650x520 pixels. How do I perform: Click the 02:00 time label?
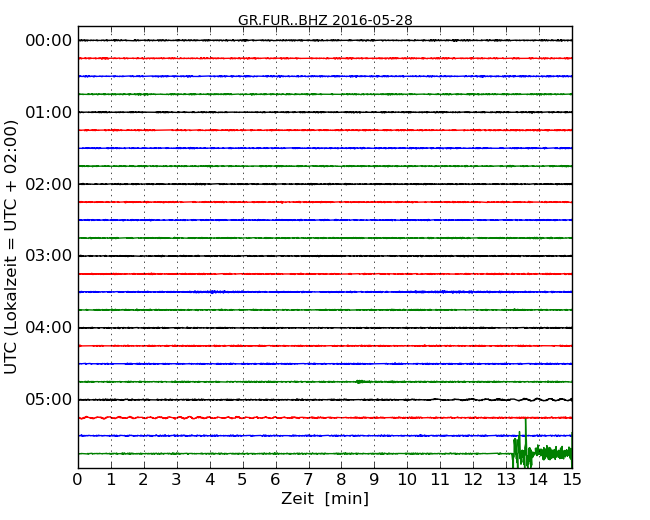49,184
